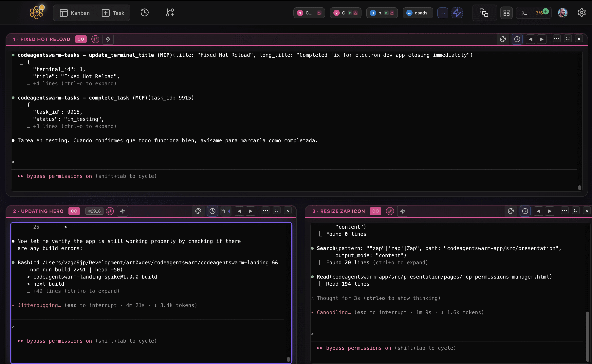This screenshot has width=592, height=364.
Task: Expand the more options menu on Fixed Hot Reload
Action: tap(557, 39)
